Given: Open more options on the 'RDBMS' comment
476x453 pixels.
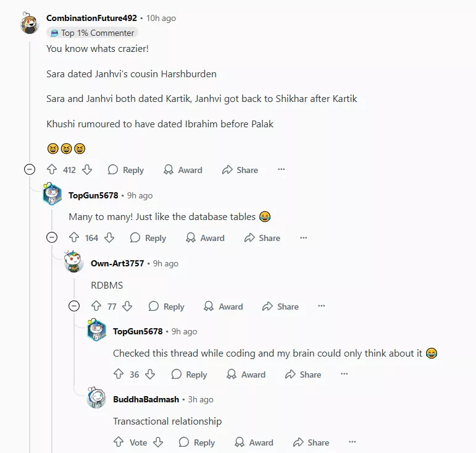Looking at the screenshot, I should 322,307.
